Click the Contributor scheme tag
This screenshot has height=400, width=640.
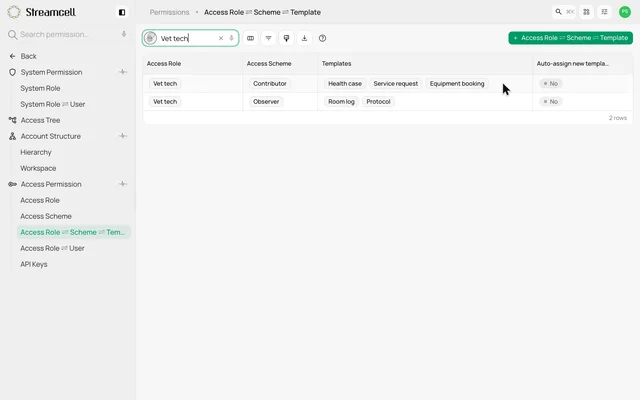pyautogui.click(x=270, y=83)
